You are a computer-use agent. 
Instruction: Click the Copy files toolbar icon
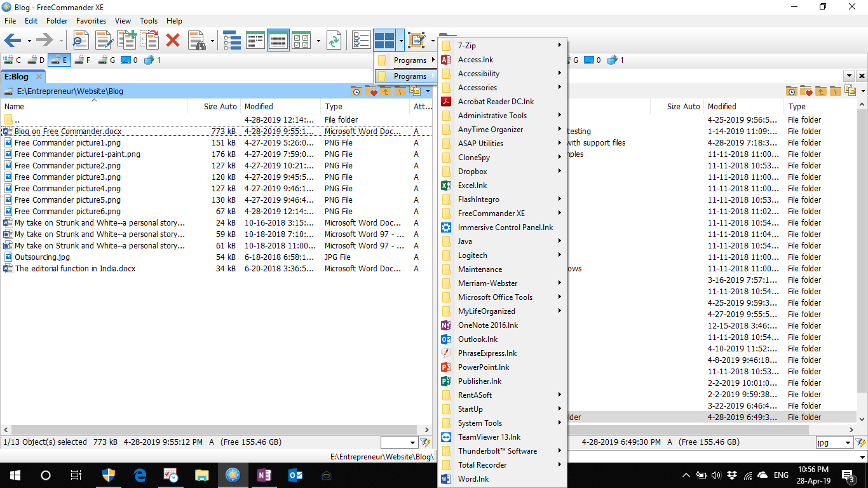pos(126,40)
